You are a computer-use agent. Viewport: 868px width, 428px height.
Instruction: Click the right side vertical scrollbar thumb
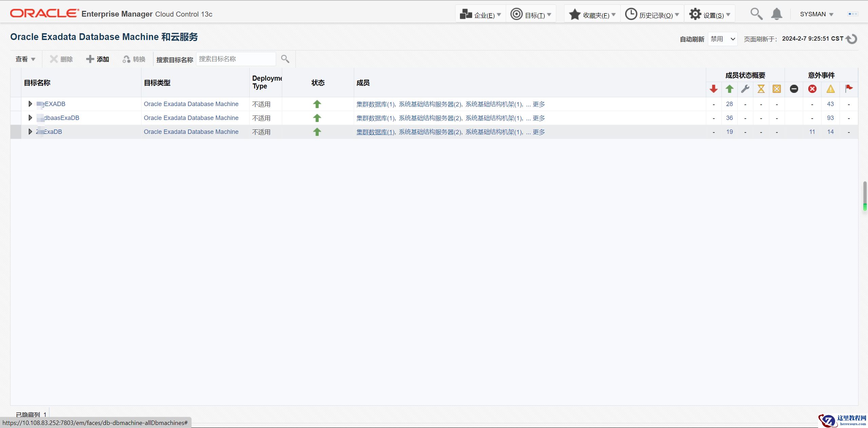pos(865,196)
